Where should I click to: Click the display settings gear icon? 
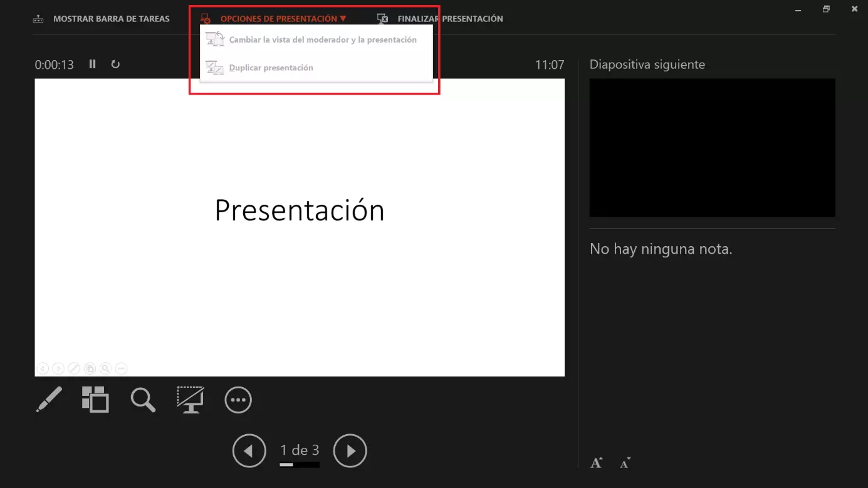206,19
